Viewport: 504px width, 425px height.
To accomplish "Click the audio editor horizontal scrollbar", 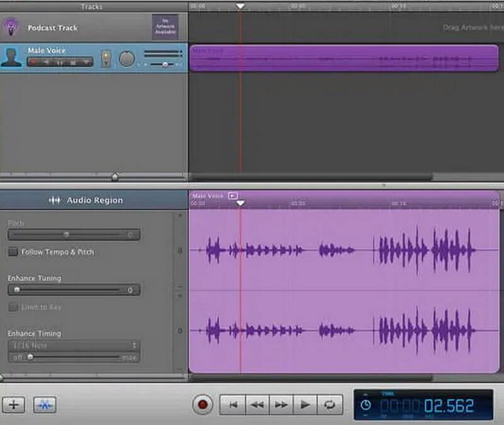I will [x=312, y=377].
